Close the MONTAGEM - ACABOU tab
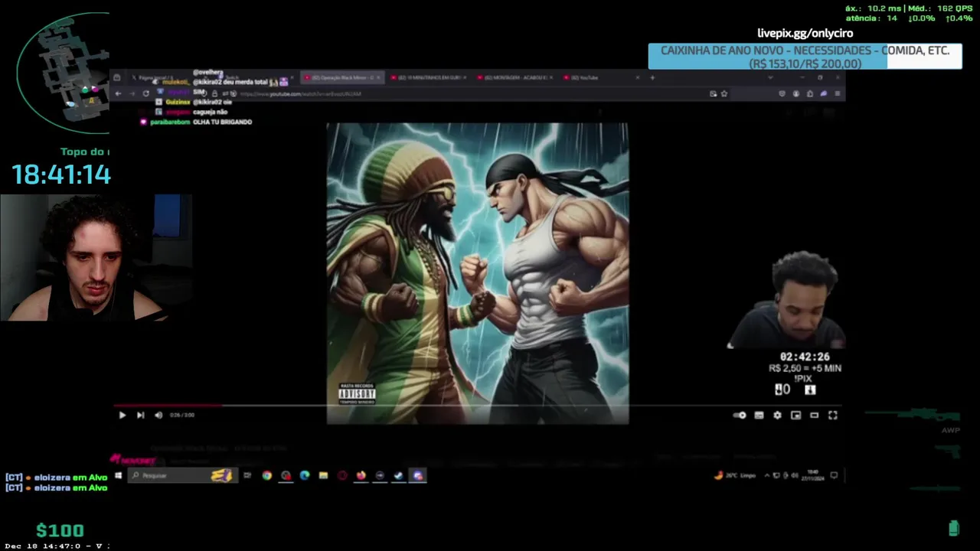 point(550,77)
